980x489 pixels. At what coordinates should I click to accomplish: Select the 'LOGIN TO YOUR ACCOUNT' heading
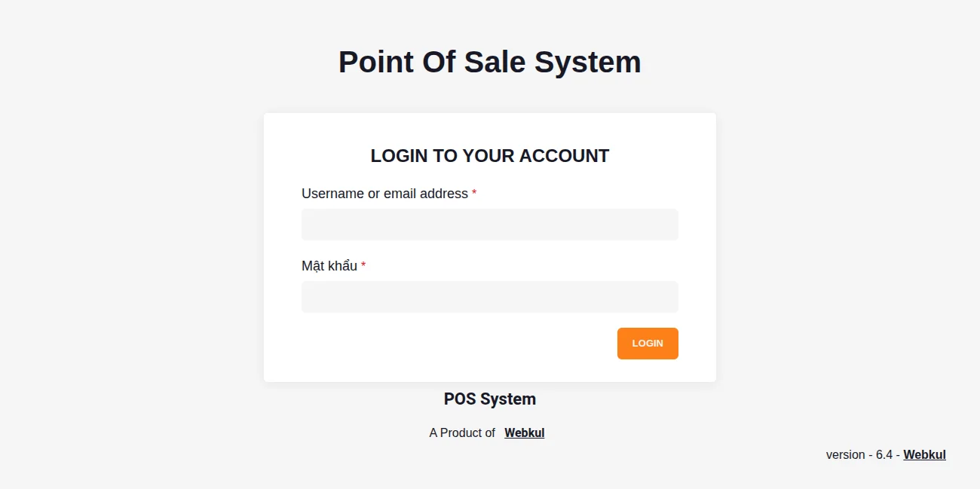pyautogui.click(x=489, y=156)
